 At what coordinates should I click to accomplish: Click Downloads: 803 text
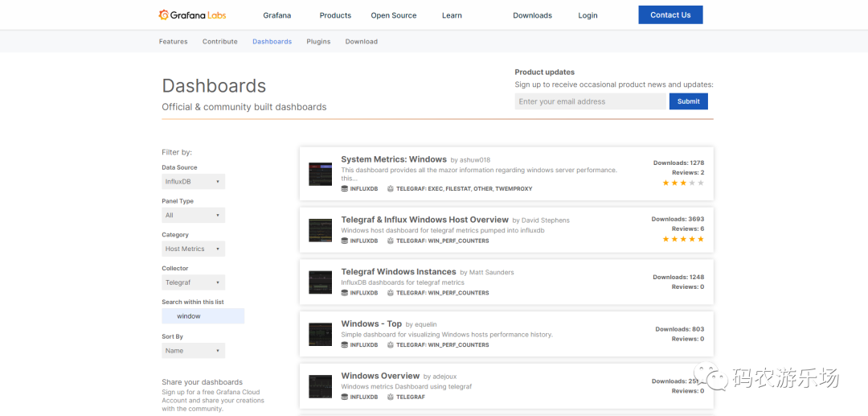[680, 329]
